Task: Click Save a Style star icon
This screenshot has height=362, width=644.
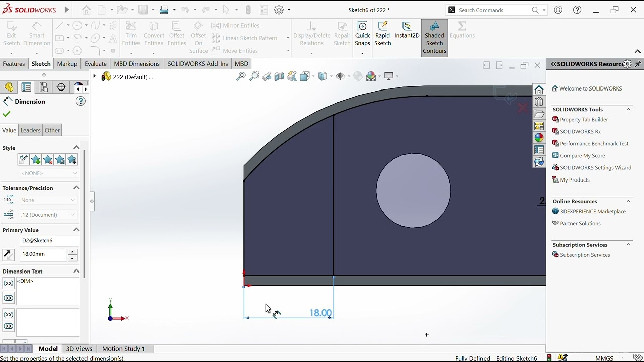Action: pyautogui.click(x=60, y=160)
